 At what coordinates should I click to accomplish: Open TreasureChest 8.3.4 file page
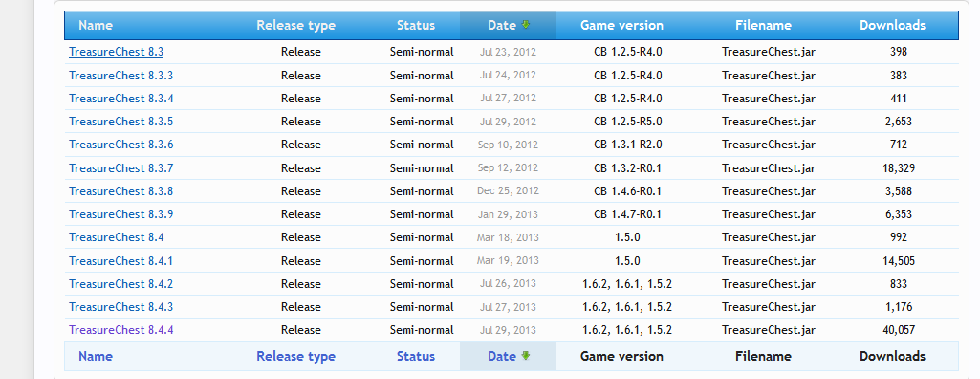click(x=121, y=99)
